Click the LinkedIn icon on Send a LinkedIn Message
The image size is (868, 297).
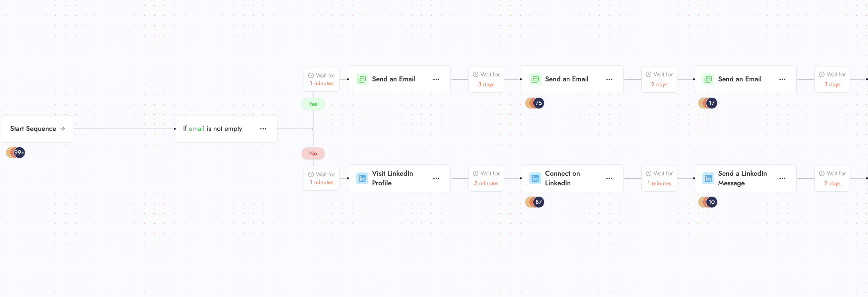[x=708, y=178]
